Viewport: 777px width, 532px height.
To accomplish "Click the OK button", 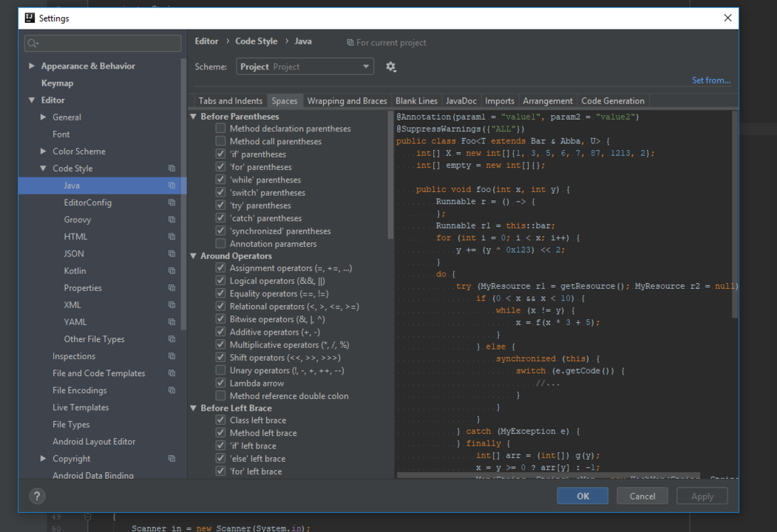I will 583,497.
